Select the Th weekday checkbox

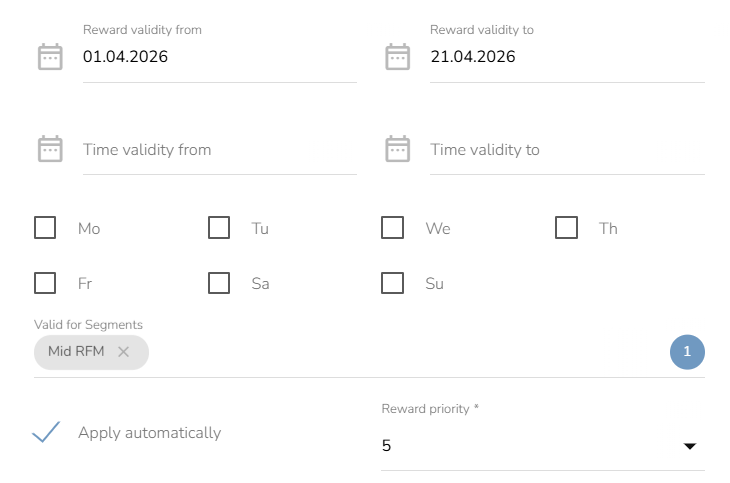567,227
